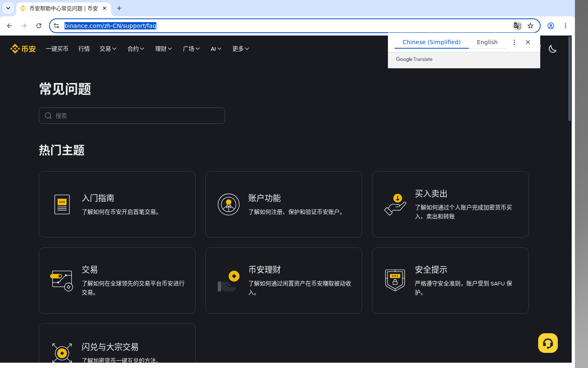Click description 了解如何注册、保护和验证币安账户。
Viewport: 588px width, 368px height.
[297, 212]
